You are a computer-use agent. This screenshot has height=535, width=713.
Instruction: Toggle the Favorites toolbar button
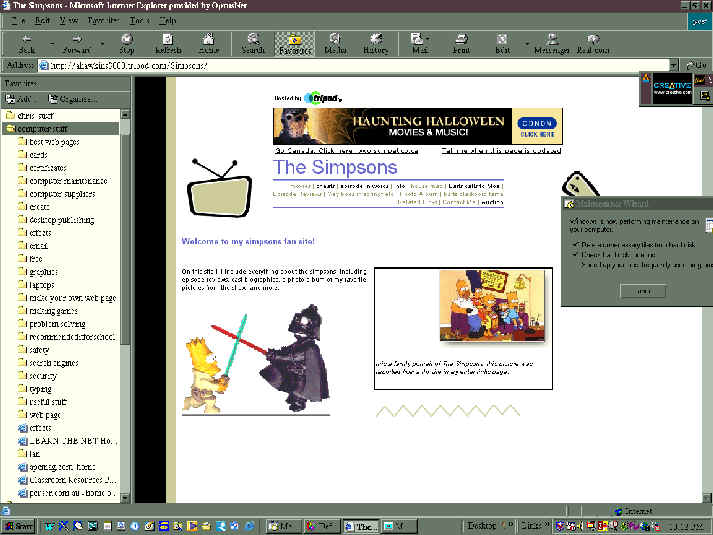(294, 44)
